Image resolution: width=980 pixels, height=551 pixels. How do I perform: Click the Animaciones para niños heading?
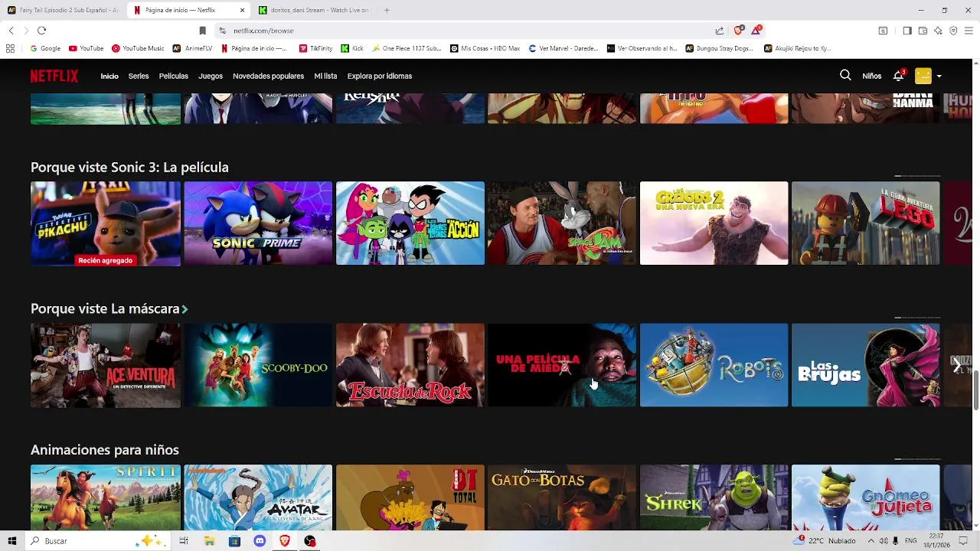click(105, 450)
